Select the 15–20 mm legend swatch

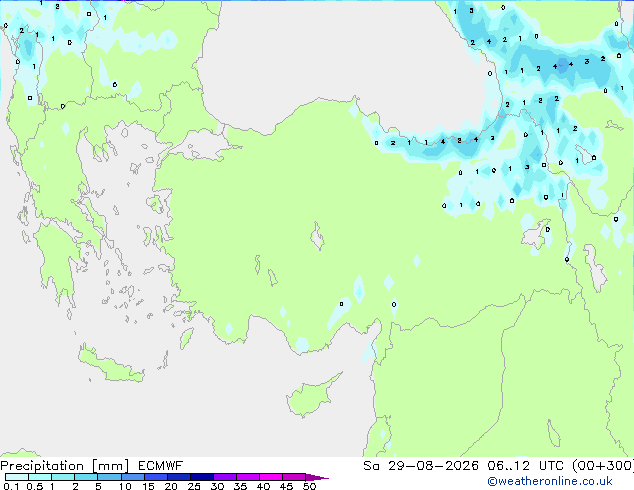point(155,477)
